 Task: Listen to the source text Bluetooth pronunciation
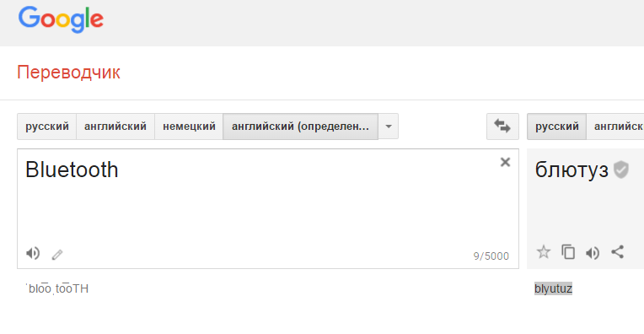click(33, 254)
